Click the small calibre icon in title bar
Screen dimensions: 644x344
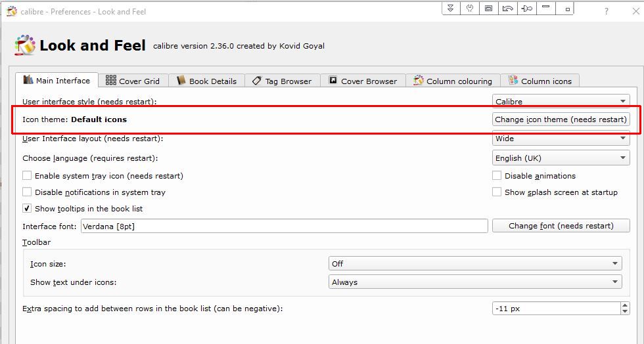[x=11, y=11]
